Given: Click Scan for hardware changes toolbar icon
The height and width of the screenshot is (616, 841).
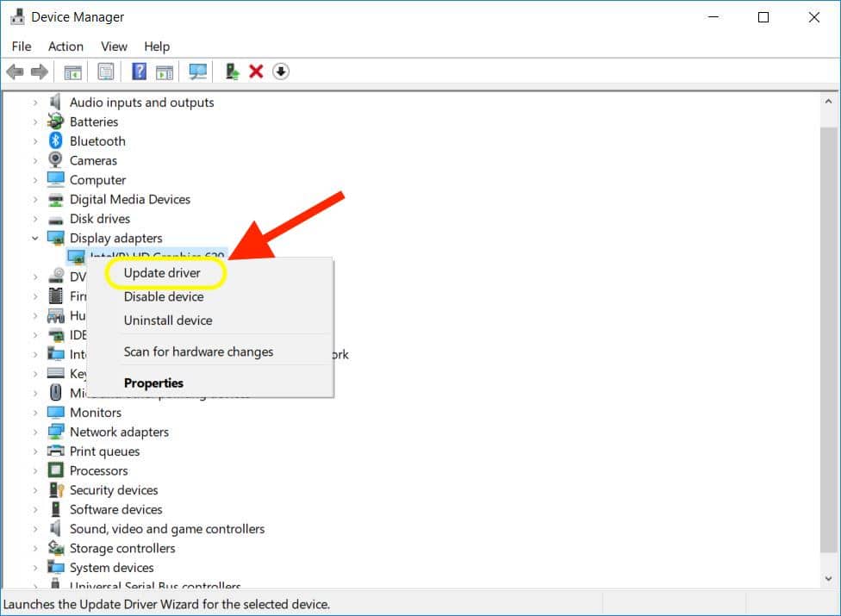Looking at the screenshot, I should click(198, 72).
